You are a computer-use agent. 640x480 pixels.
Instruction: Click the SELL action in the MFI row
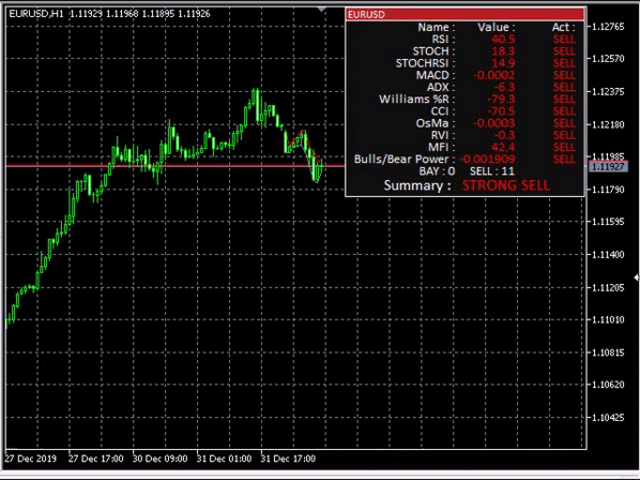pyautogui.click(x=564, y=147)
